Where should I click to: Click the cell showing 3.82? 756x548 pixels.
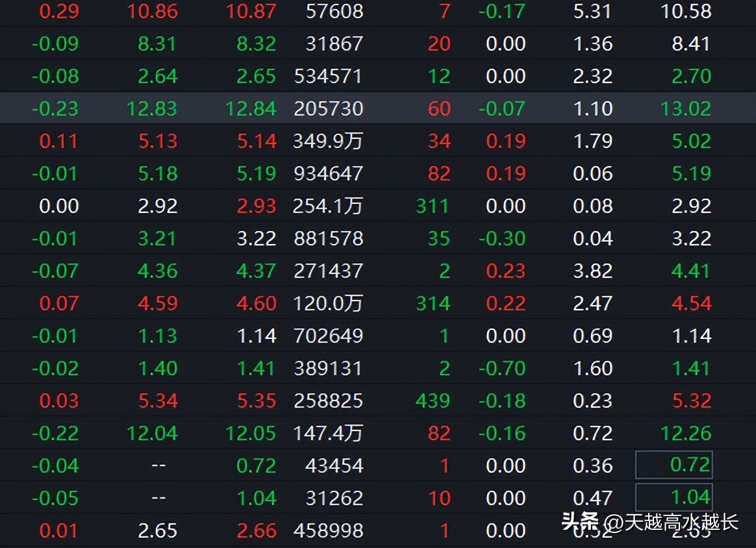tap(593, 271)
